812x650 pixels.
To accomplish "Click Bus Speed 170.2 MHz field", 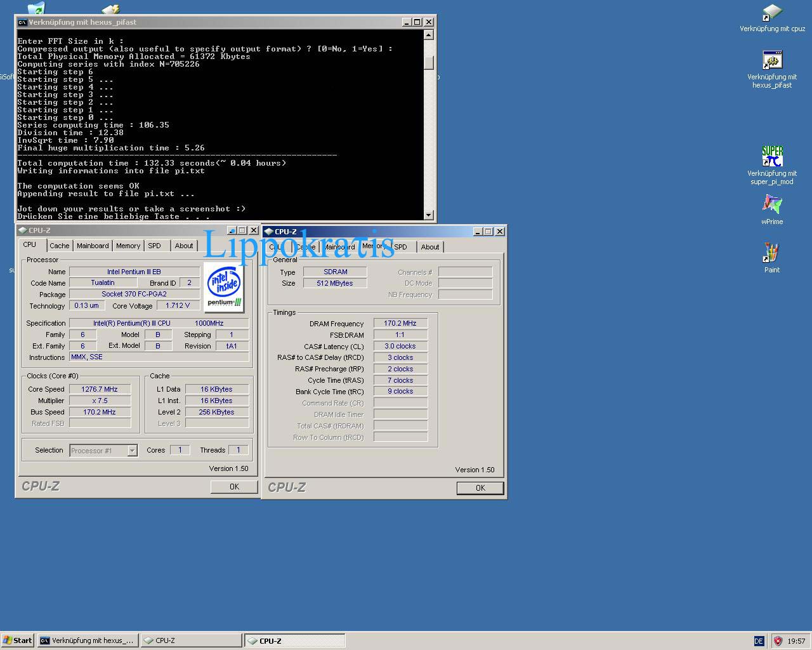I will coord(100,412).
